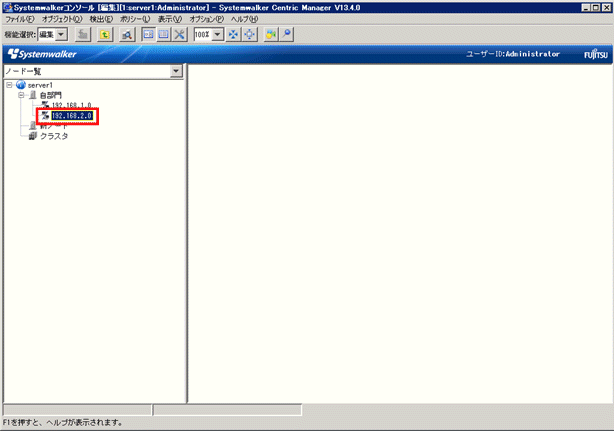Open the 検出(E) menu
This screenshot has width=614, height=431.
(101, 19)
